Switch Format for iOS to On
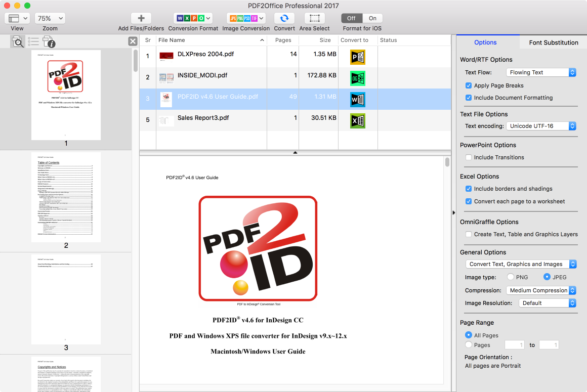Screen dimensions: 587x392 tap(372, 18)
